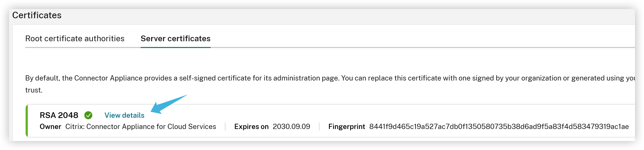Click the green validity checkmark beside RSA 2048
The image size is (644, 150).
tap(88, 115)
